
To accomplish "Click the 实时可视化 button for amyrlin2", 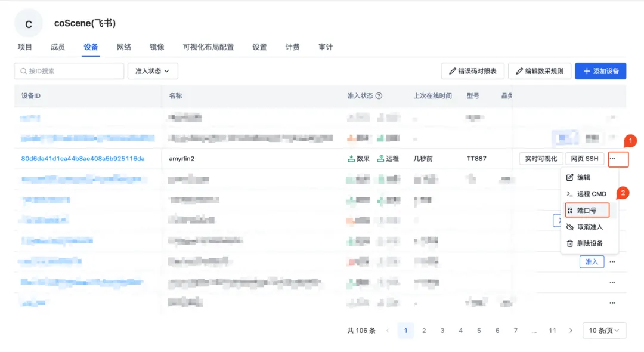I will coord(541,159).
